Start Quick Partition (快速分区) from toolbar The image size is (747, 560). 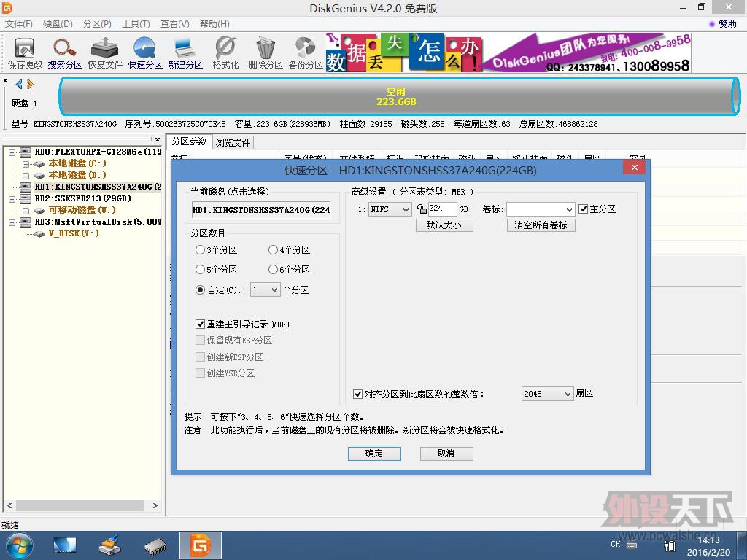[x=145, y=52]
